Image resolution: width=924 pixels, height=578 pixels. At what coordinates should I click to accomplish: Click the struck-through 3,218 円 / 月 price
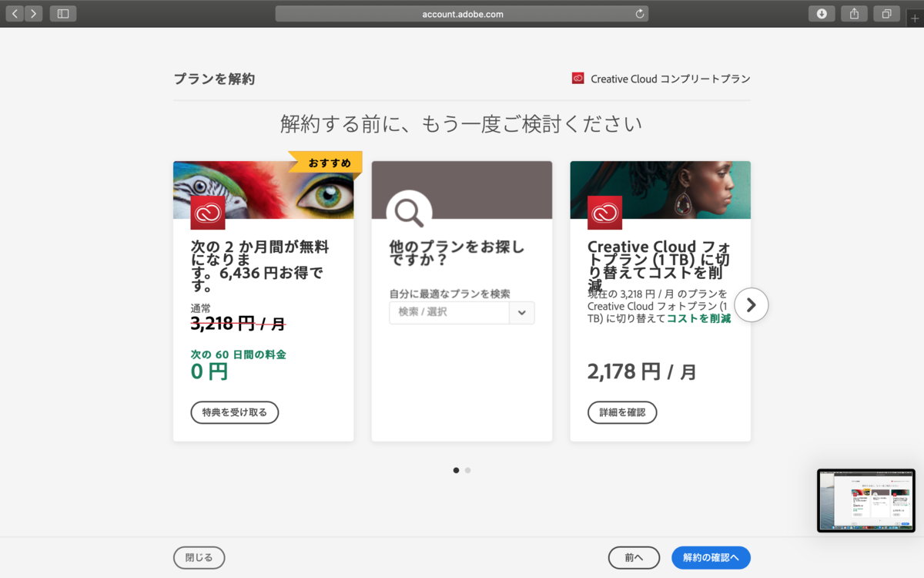[x=238, y=324]
